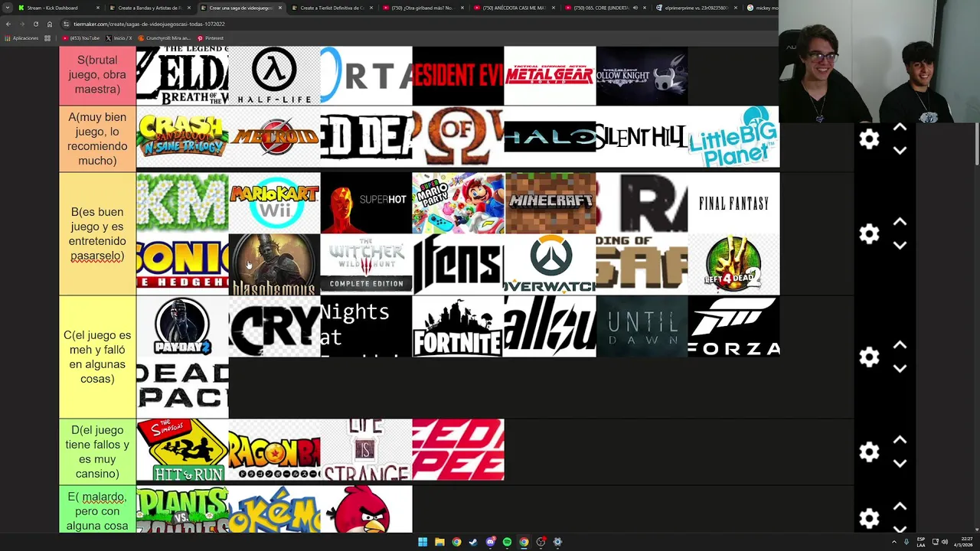Switch to elprimerprime vs. browser tab

(x=696, y=8)
